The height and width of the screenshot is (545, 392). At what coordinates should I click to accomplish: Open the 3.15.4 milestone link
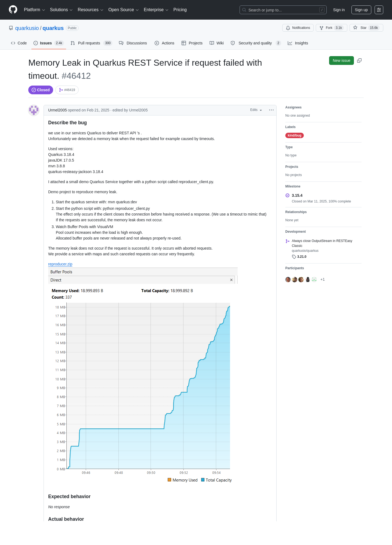pos(297,195)
